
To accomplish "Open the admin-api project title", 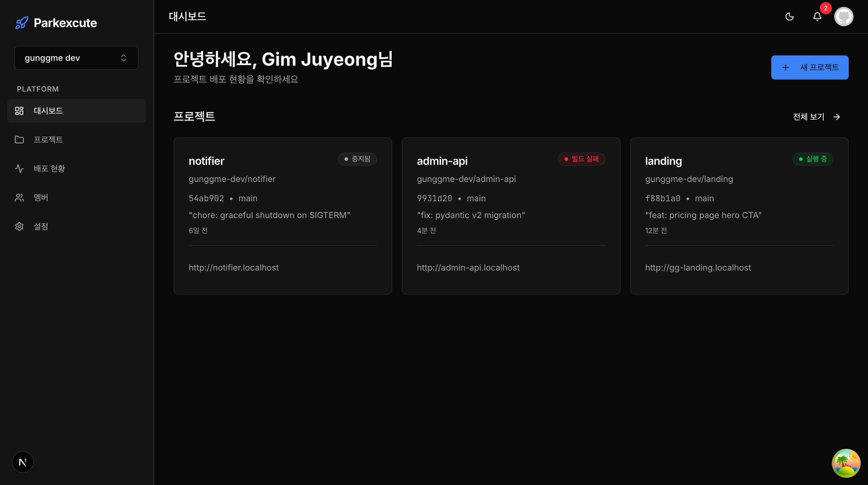I will (442, 161).
